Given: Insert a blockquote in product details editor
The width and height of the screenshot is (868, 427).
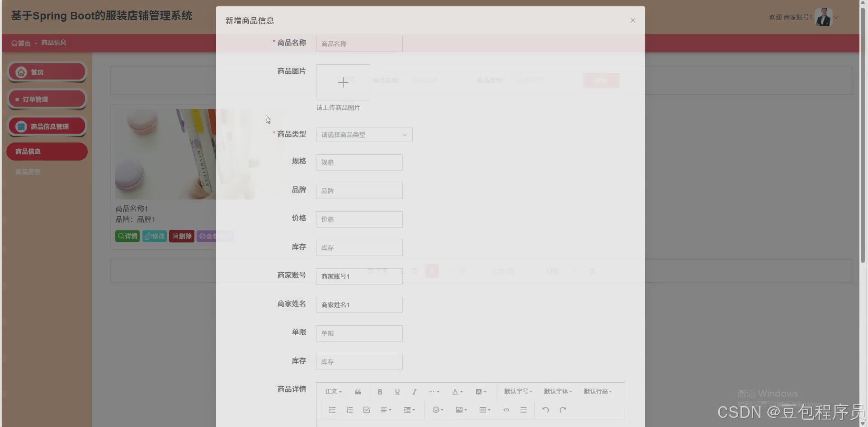Looking at the screenshot, I should pos(358,391).
